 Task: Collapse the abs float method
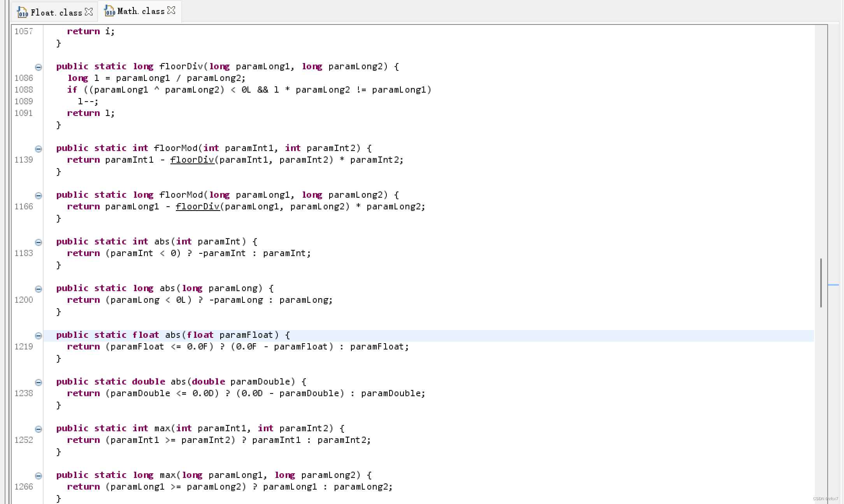tap(39, 335)
